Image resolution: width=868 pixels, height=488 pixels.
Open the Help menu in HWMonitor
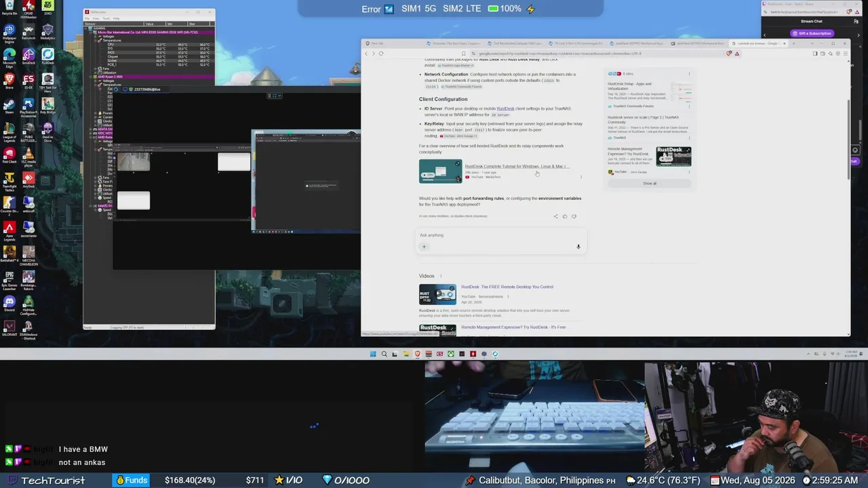pyautogui.click(x=117, y=18)
